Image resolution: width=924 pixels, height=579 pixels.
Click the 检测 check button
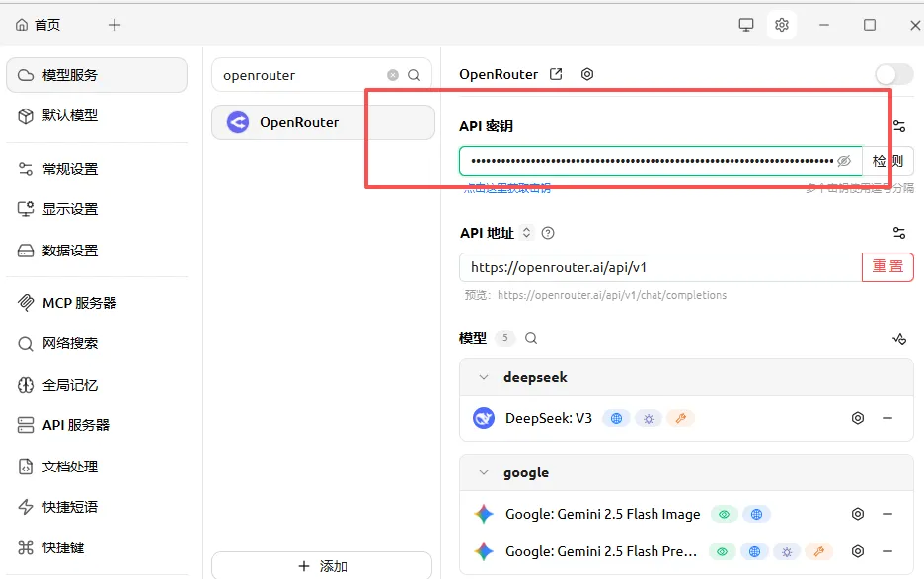(888, 161)
